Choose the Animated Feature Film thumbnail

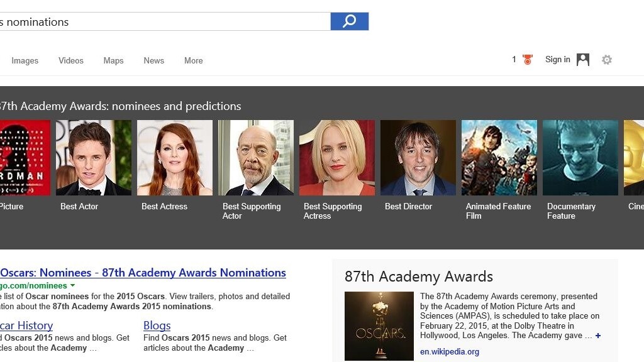(x=499, y=158)
